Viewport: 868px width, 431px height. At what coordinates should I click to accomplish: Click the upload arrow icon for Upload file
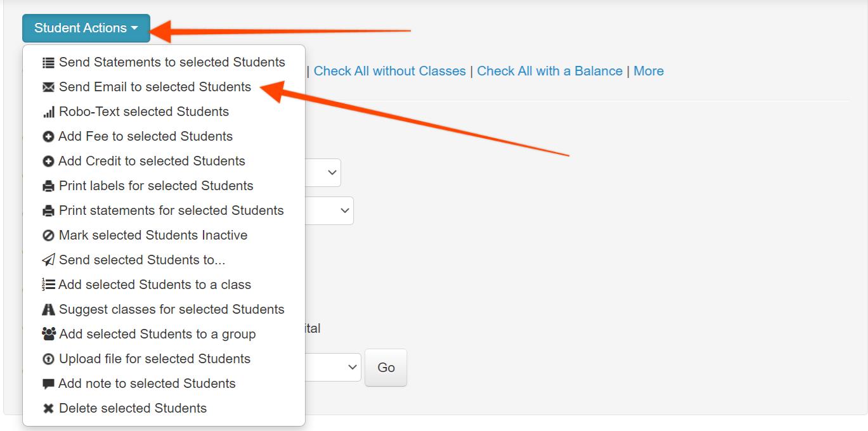pos(48,359)
